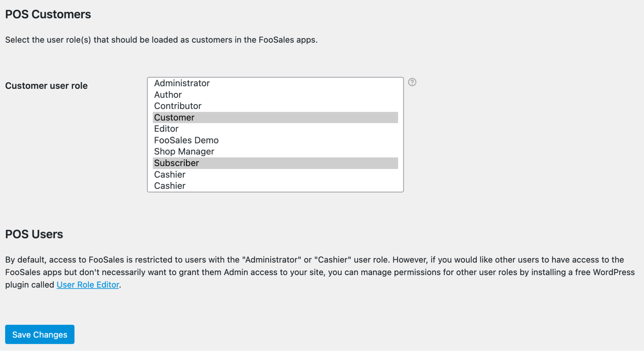Image resolution: width=644 pixels, height=351 pixels.
Task: Select the first Cashier entry in list
Action: point(170,175)
